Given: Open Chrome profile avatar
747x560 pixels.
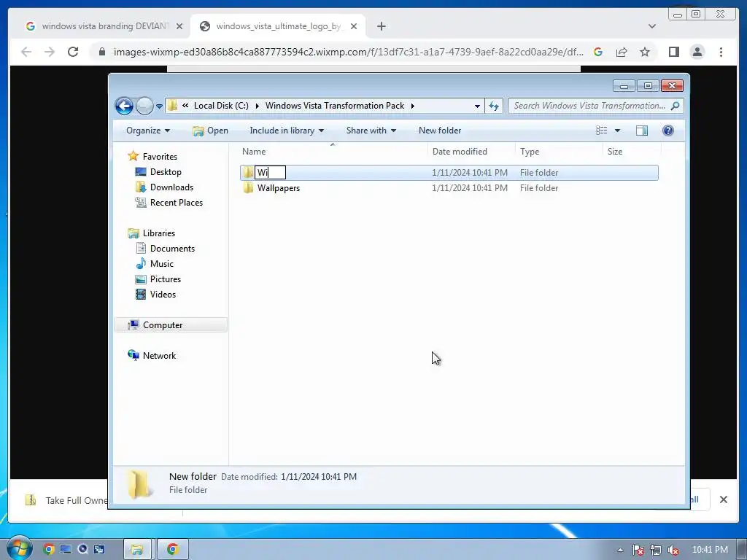Looking at the screenshot, I should [697, 52].
